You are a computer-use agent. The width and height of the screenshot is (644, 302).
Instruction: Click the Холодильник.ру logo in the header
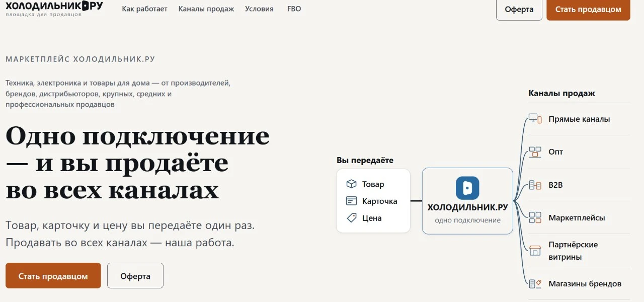(x=54, y=8)
